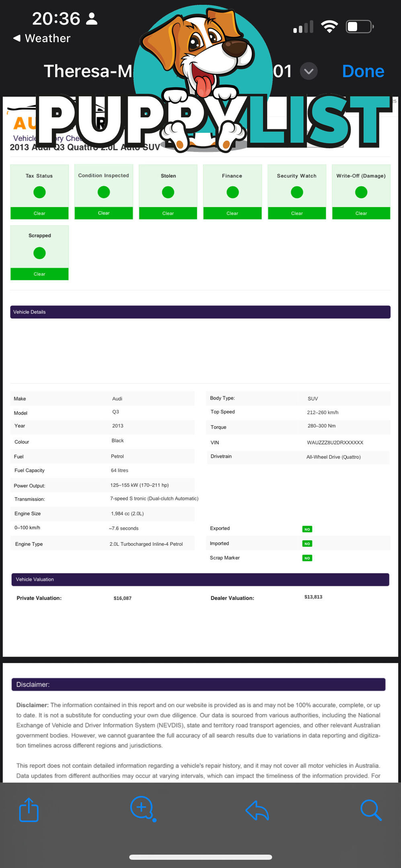
Task: Click the green dot under Finance
Action: (233, 192)
